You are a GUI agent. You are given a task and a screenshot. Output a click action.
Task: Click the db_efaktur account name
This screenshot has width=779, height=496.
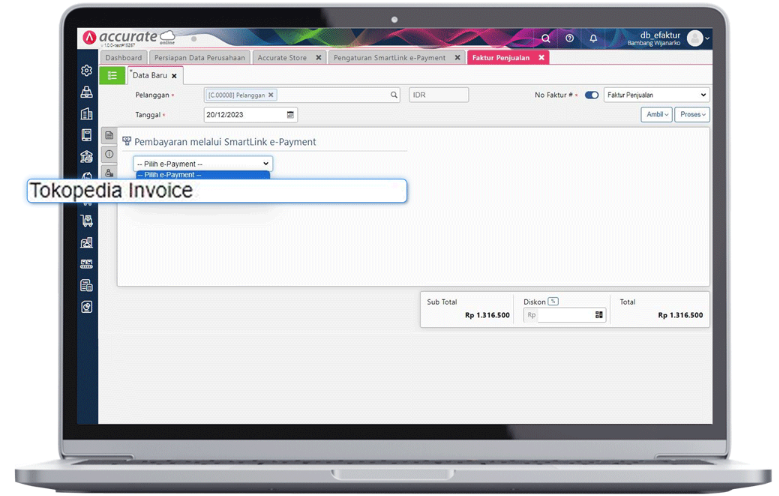pyautogui.click(x=660, y=35)
